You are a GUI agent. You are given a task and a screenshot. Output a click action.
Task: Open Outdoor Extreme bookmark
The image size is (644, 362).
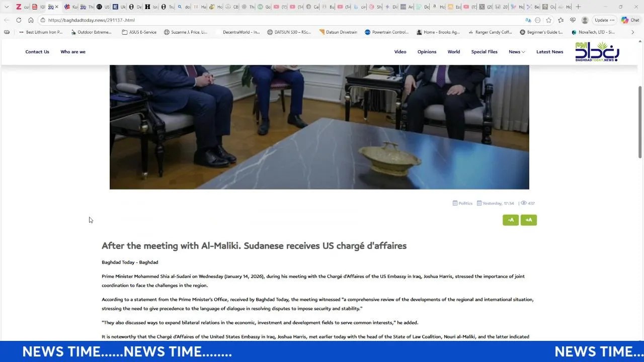[x=91, y=32]
